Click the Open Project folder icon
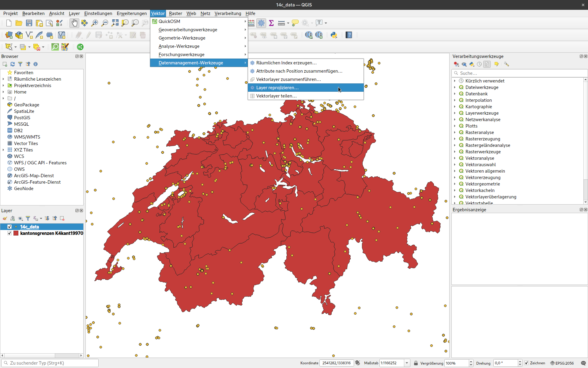The height and width of the screenshot is (368, 588). pyautogui.click(x=19, y=23)
